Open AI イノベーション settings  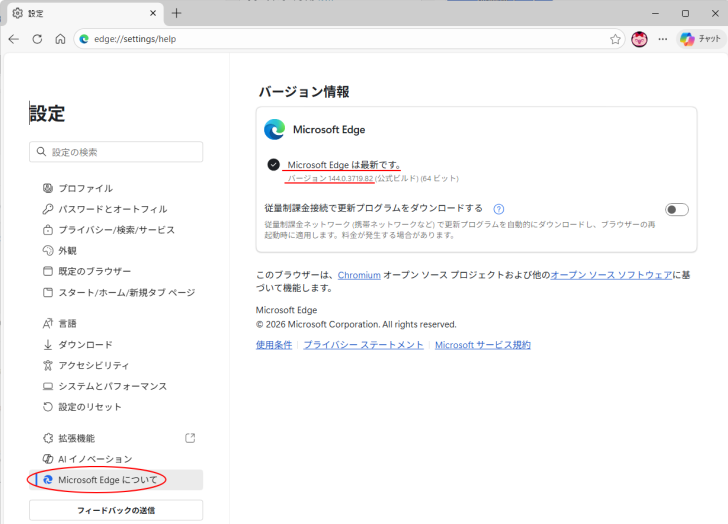click(x=116, y=459)
